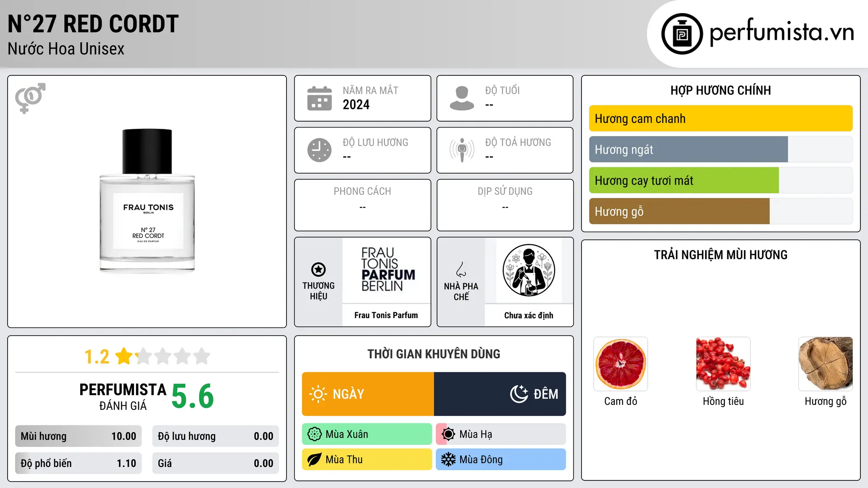Click the green 5.6 Perfumista score

point(193,396)
